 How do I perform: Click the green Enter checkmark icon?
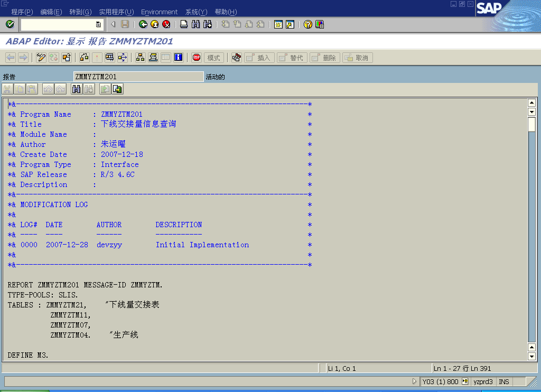pos(10,24)
